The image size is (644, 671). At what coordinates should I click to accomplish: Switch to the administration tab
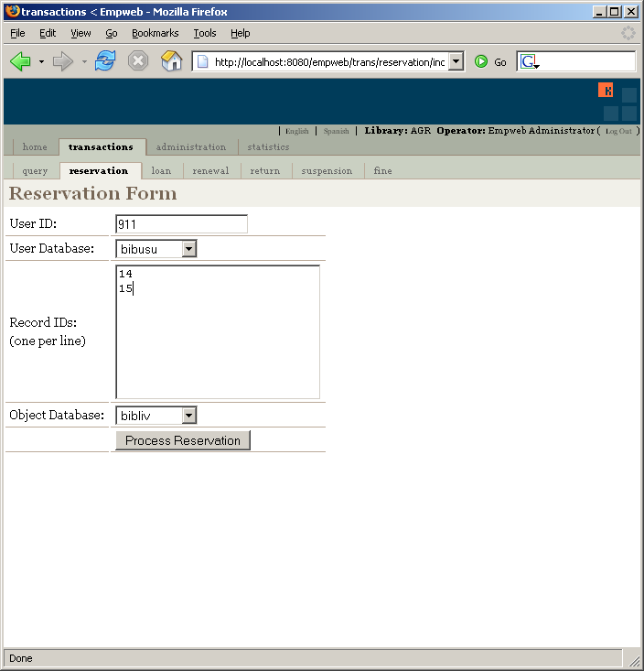pos(190,146)
